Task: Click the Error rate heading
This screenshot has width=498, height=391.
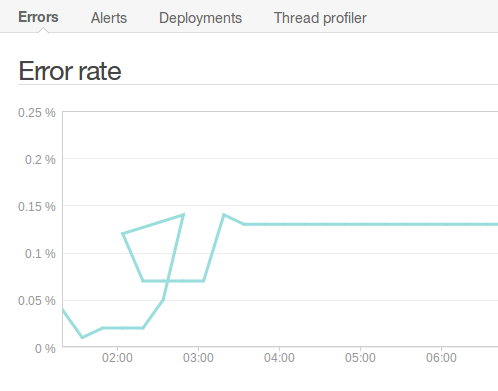Action: click(x=70, y=71)
